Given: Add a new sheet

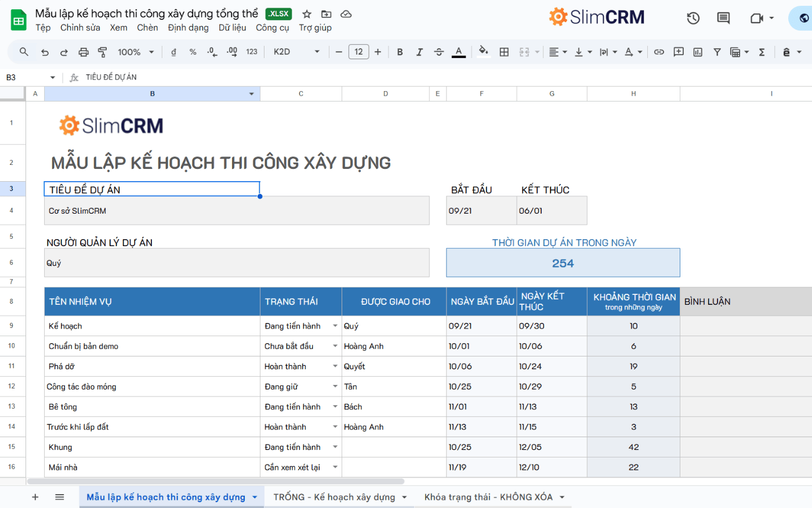Looking at the screenshot, I should pyautogui.click(x=35, y=497).
